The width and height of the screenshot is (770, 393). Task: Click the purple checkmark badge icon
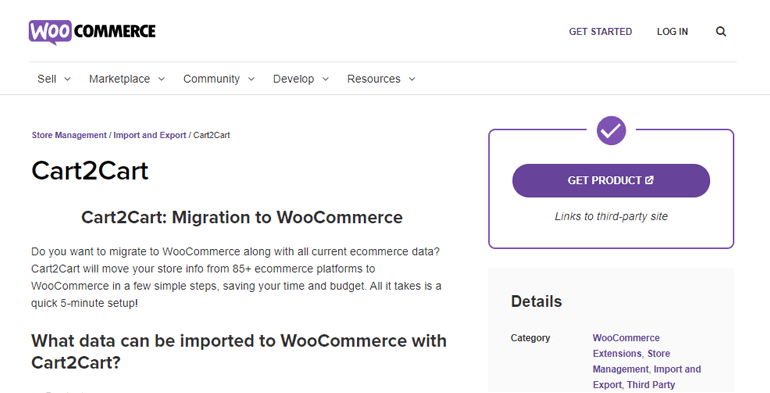click(611, 131)
